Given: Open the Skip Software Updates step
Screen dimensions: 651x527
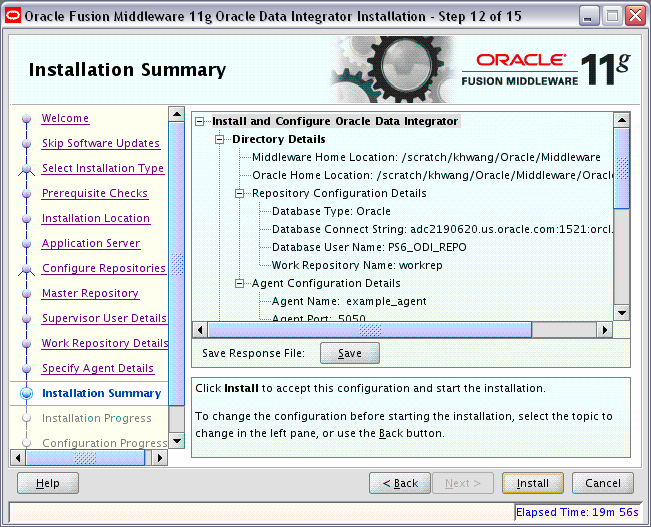Looking at the screenshot, I should coord(101,143).
